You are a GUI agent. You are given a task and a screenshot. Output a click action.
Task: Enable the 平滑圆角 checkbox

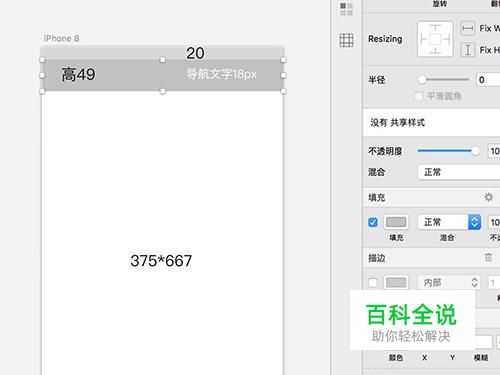coord(418,96)
